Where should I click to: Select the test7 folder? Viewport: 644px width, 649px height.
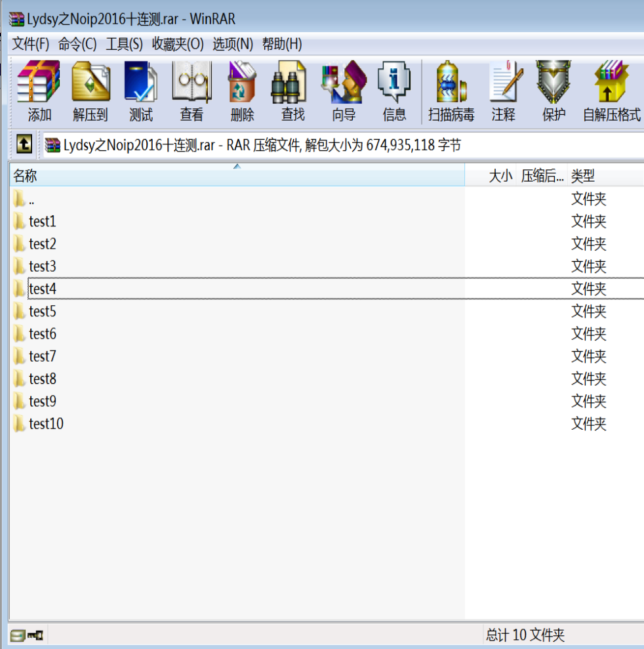43,356
